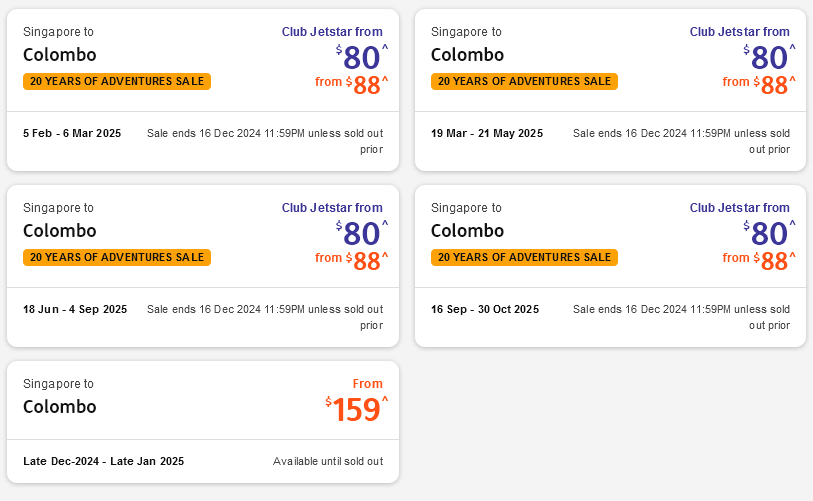
Task: Click the $88 price on 19 Mar fare
Action: (774, 86)
